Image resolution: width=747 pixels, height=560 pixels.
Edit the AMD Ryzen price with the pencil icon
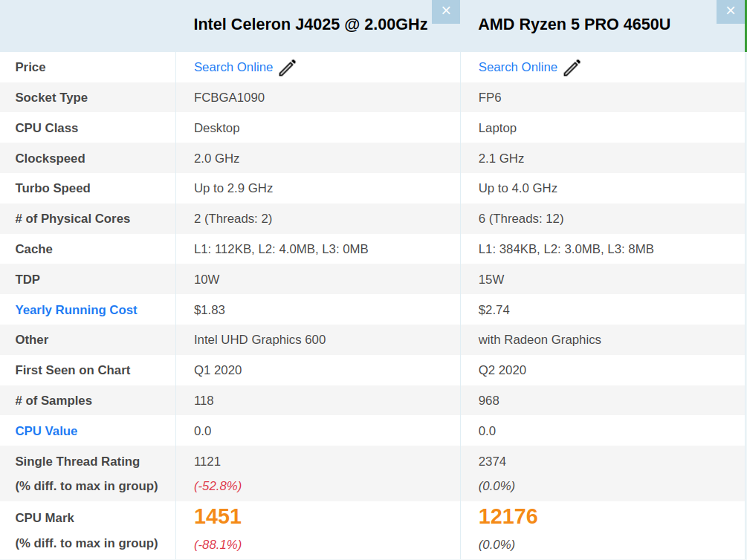pyautogui.click(x=572, y=68)
